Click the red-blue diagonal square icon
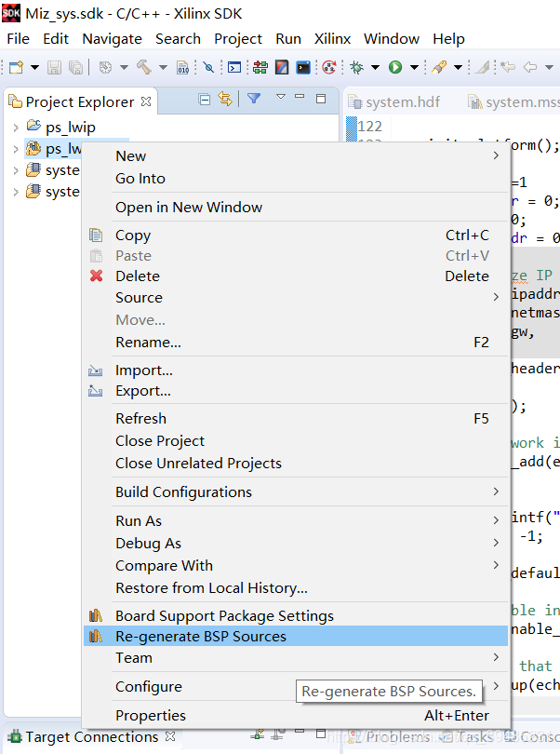The width and height of the screenshot is (560, 754). point(282,67)
